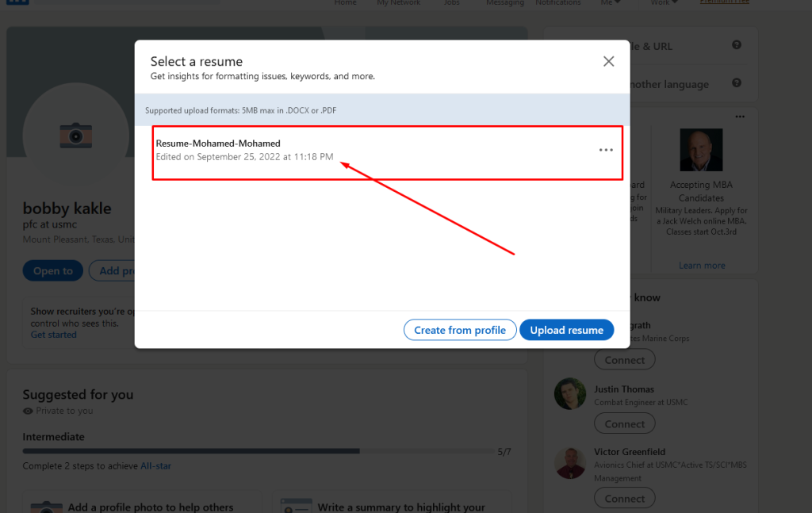Viewport: 812px width, 513px height.
Task: Go to My Network in the navbar
Action: tap(399, 3)
